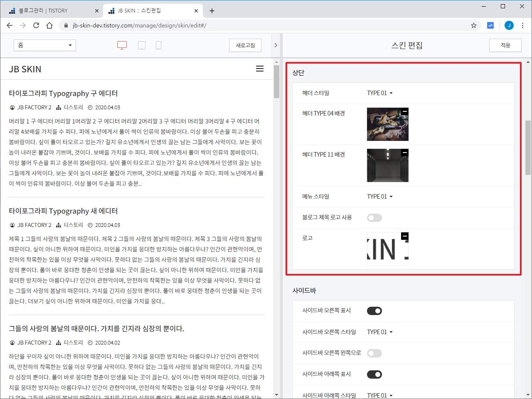This screenshot has width=532, height=399.
Task: Open the 홈 page selector dropdown
Action: 45,45
